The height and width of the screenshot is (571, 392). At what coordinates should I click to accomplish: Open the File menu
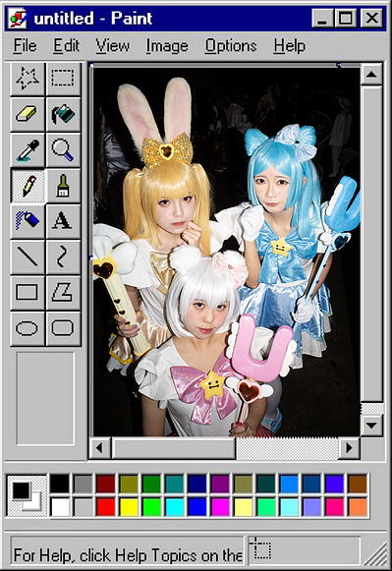[x=26, y=46]
